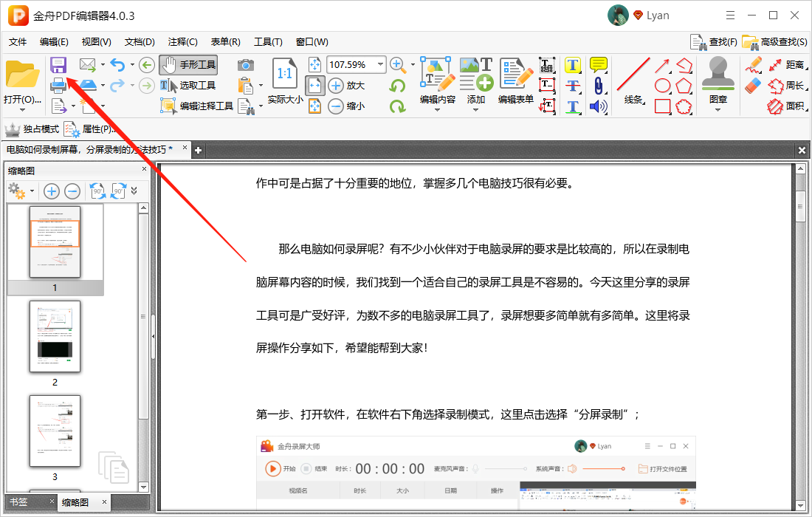The height and width of the screenshot is (517, 812).
Task: Close the 缩略图 thumbnails panel
Action: [144, 169]
